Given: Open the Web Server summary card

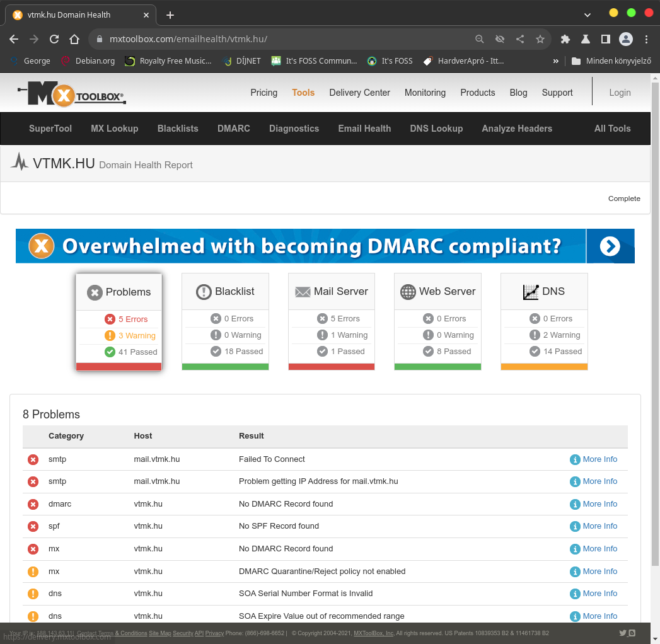Looking at the screenshot, I should coord(437,322).
